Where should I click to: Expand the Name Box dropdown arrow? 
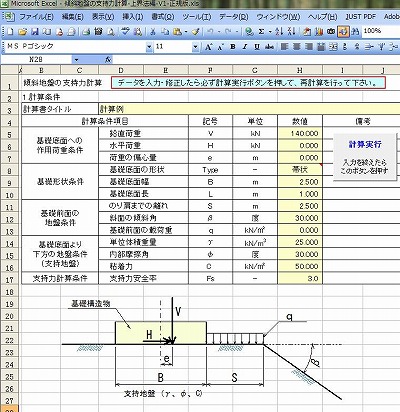click(x=76, y=60)
